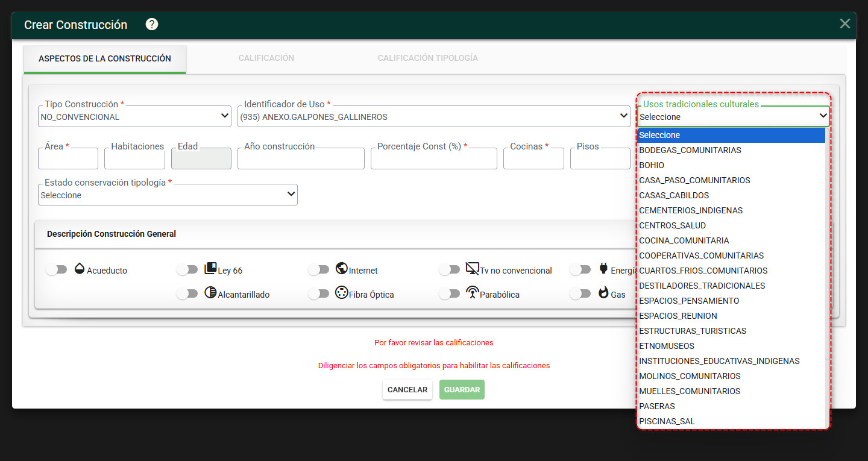Image resolution: width=868 pixels, height=461 pixels.
Task: Click the Fibra Óptica icon
Action: (342, 293)
